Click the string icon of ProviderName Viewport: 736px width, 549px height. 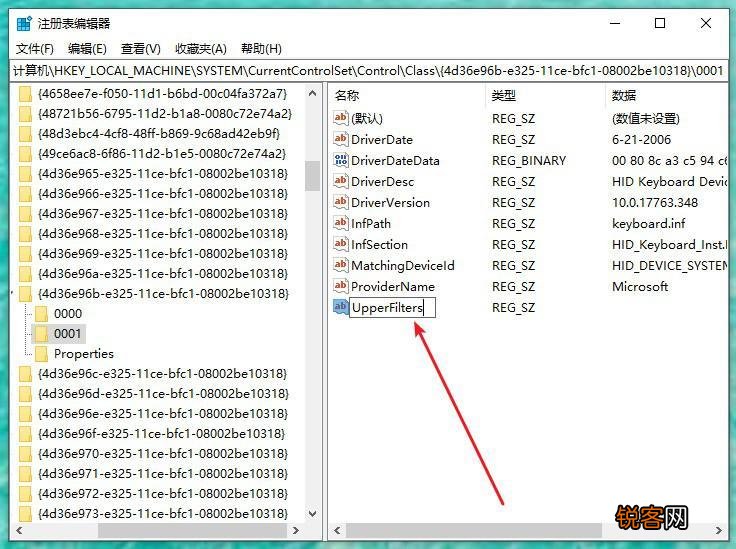pyautogui.click(x=341, y=285)
